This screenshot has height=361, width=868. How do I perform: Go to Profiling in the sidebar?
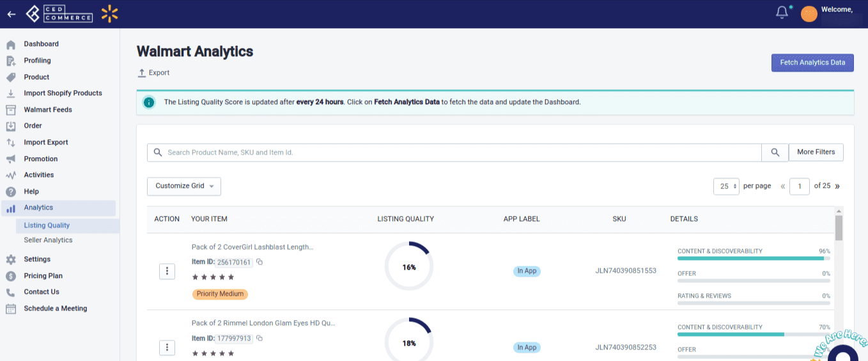[x=37, y=61]
